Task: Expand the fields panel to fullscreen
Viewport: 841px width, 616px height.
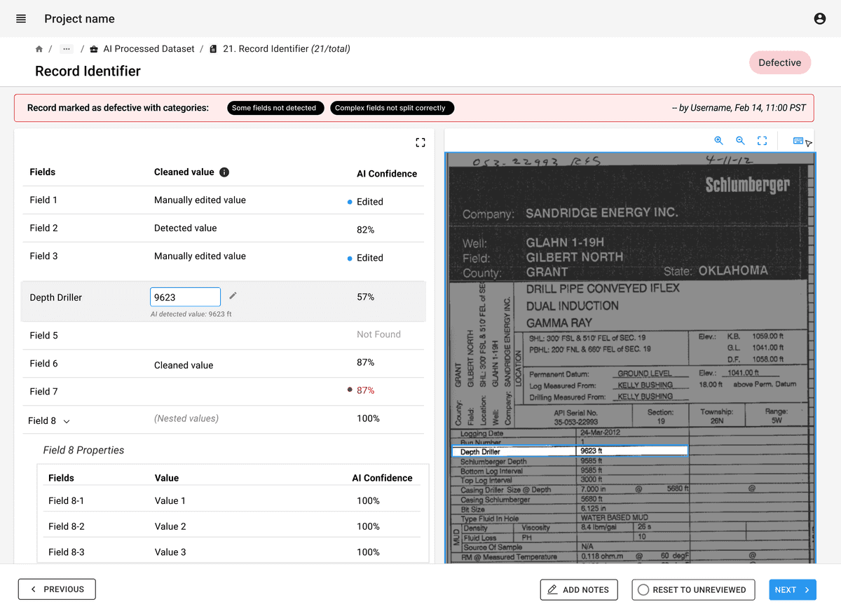Action: pyautogui.click(x=420, y=142)
